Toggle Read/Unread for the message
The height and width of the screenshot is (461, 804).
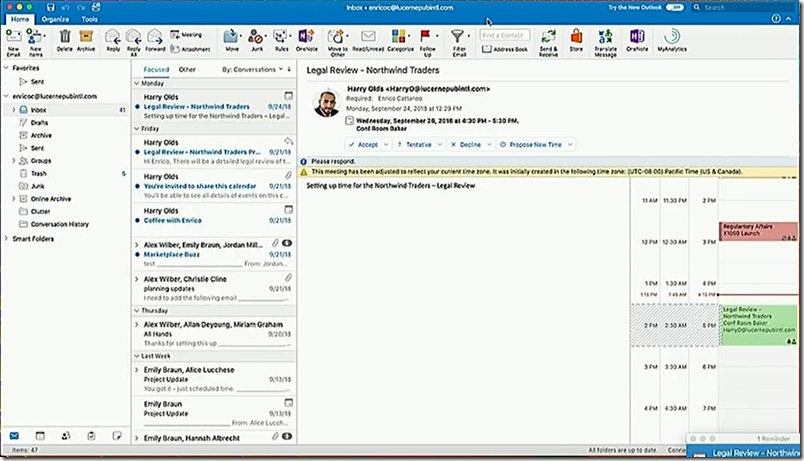(x=368, y=41)
